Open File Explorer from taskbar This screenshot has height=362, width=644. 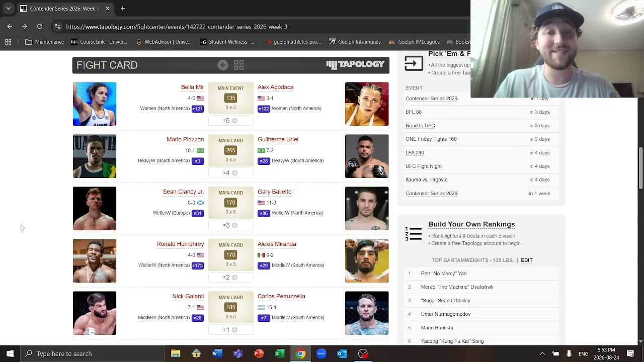[176, 353]
